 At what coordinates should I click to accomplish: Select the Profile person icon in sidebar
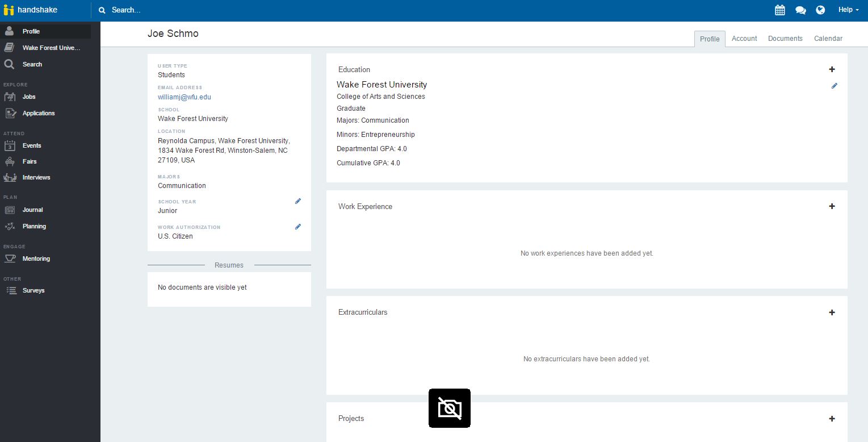click(10, 31)
